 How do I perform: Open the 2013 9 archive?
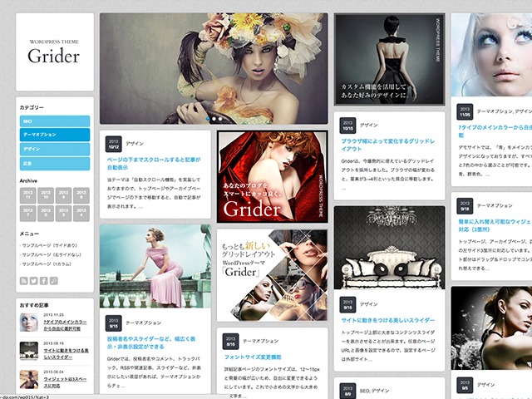63,195
